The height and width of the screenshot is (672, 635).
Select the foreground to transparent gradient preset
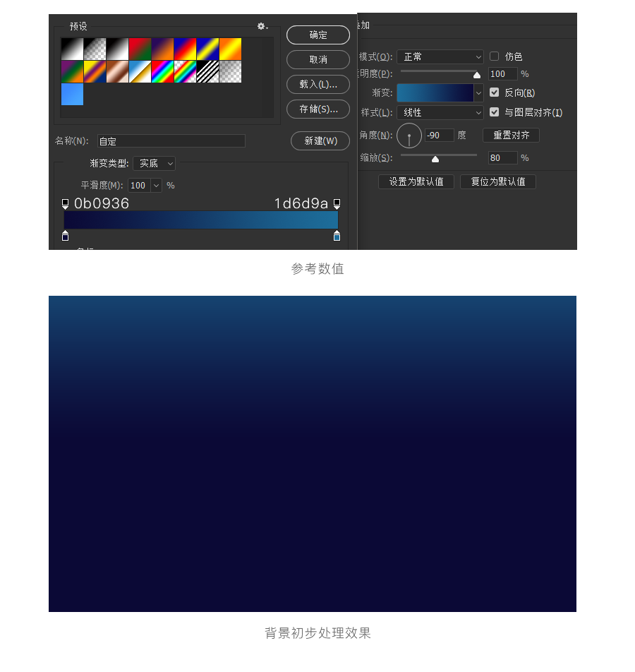(x=95, y=49)
